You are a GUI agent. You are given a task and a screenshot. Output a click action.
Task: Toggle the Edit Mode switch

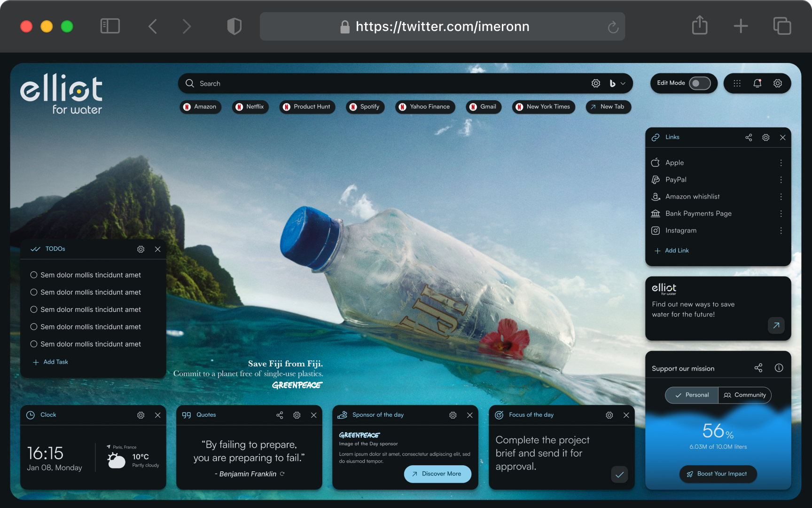point(699,83)
